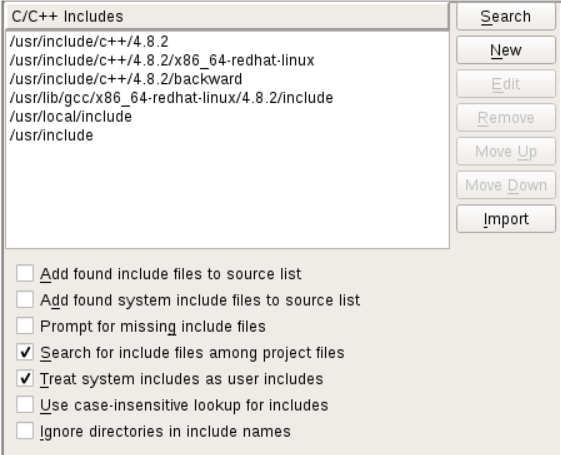Viewport: 561px width, 455px height.
Task: Select the /usr/local/include entry
Action: coord(228,117)
